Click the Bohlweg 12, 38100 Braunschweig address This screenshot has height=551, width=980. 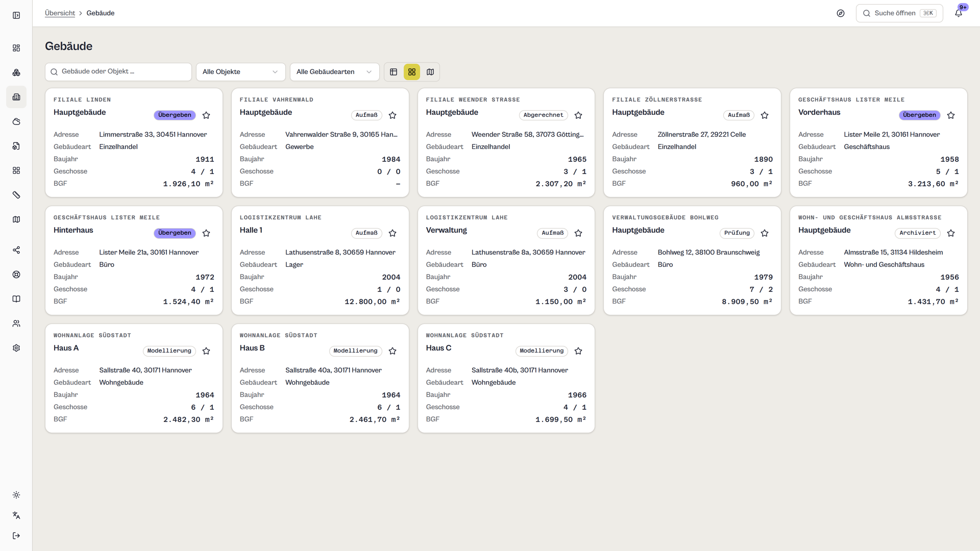[708, 253]
